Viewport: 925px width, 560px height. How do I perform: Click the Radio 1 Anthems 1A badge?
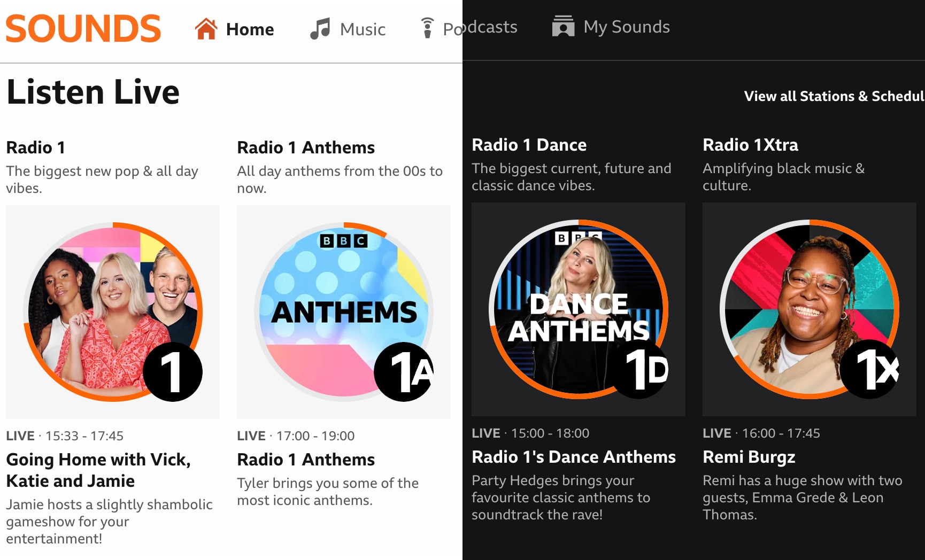[404, 372]
